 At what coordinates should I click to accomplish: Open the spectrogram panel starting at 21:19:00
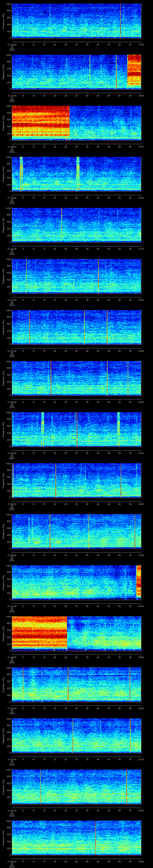[x=76, y=174]
